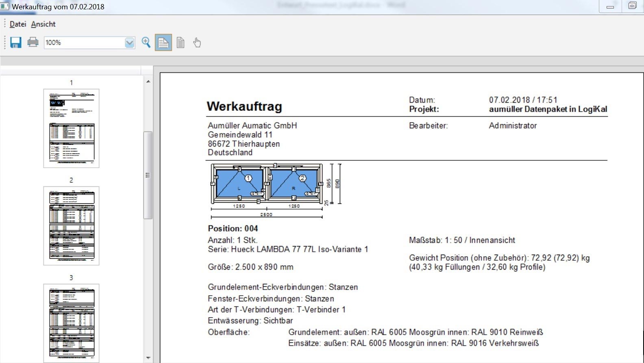Viewport: 644px width, 363px height.
Task: Click the thumbnail panel scrollbar handle
Action: point(148,175)
